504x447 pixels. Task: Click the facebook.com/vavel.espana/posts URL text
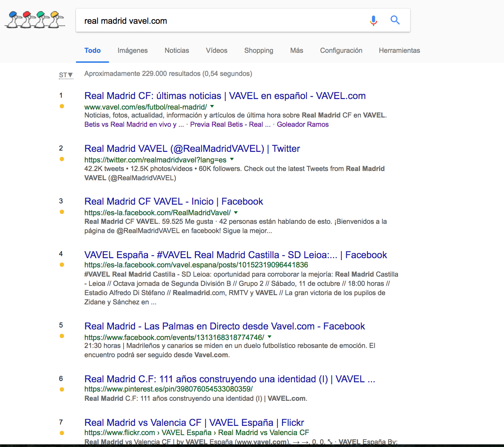pyautogui.click(x=196, y=265)
